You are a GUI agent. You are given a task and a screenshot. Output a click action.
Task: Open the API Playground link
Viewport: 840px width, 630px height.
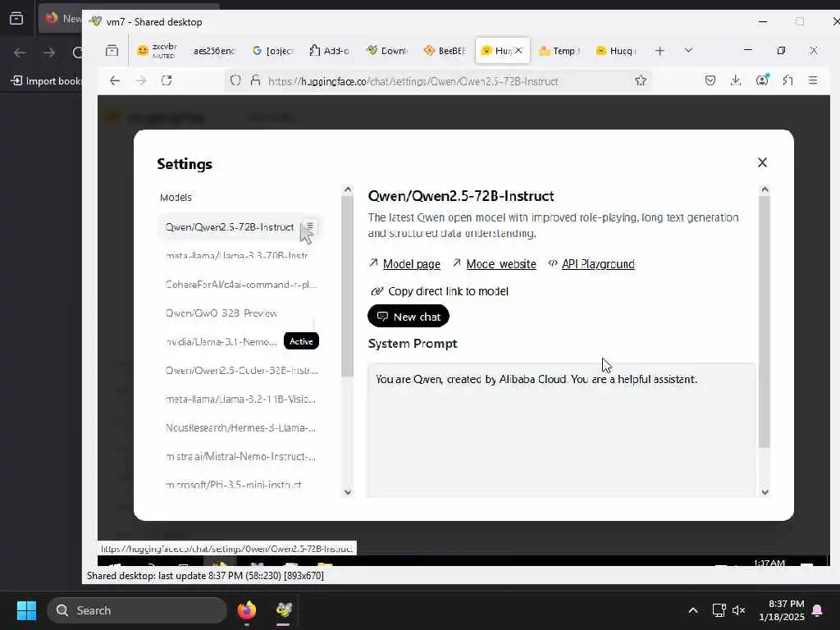tap(598, 264)
